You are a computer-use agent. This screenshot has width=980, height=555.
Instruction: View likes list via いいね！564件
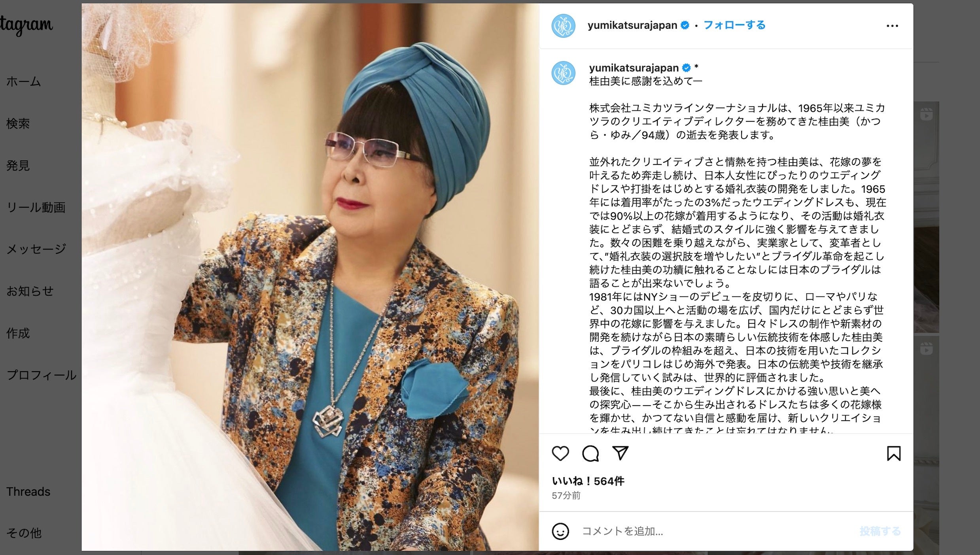pyautogui.click(x=588, y=481)
